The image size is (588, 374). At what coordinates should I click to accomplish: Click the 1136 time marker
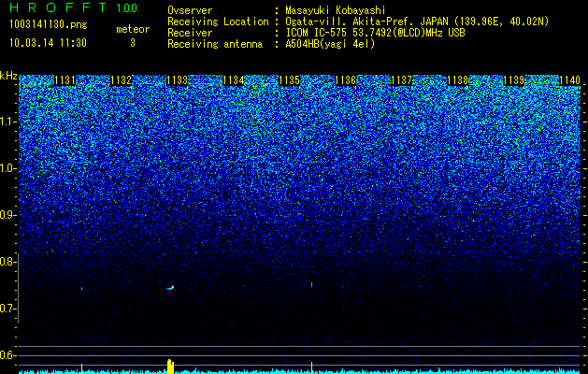345,80
